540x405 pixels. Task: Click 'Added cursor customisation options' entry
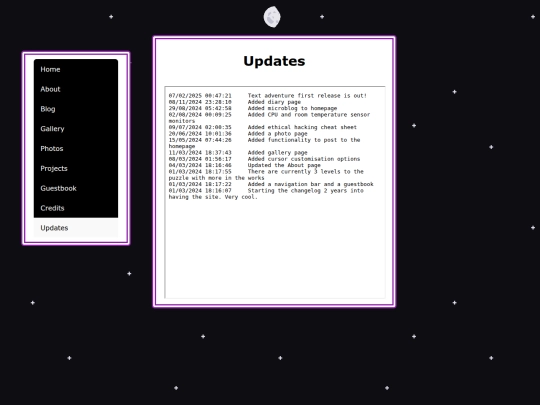(x=304, y=159)
